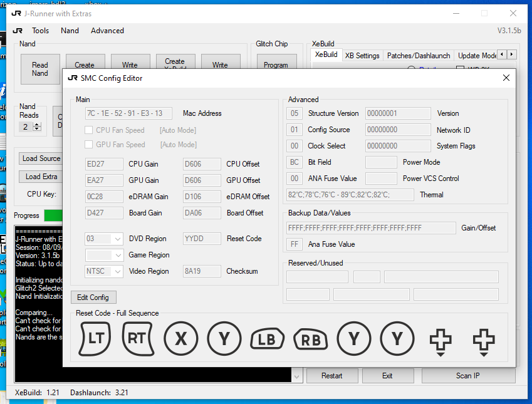Click the GPU Gain field EA27
This screenshot has width=532, height=404.
(x=104, y=180)
